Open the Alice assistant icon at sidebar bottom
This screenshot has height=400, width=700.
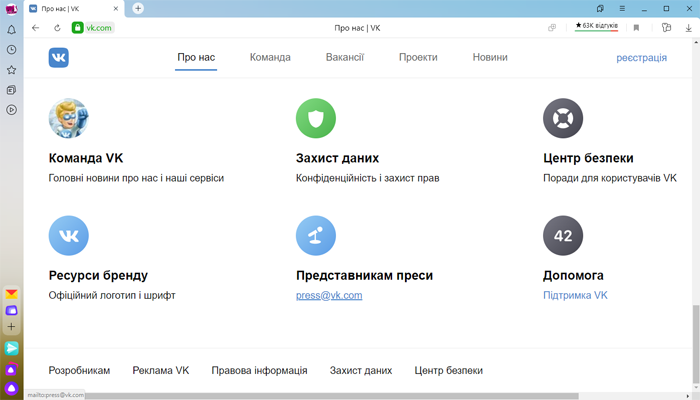coord(12,388)
